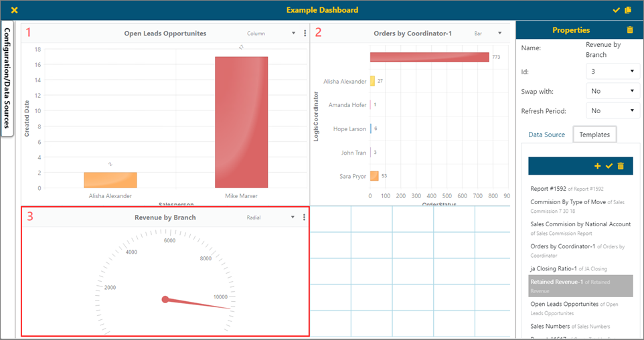The height and width of the screenshot is (340, 644).
Task: Open the Bar chart type dropdown
Action: click(487, 33)
